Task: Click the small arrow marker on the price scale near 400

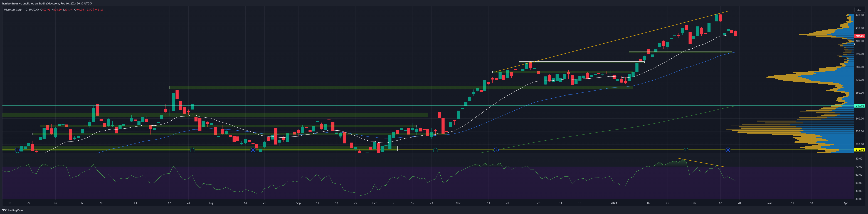Action: pos(854,44)
